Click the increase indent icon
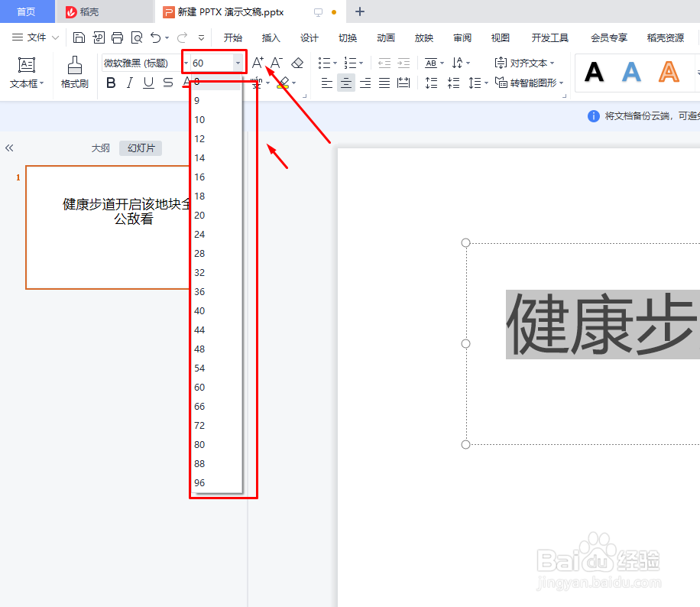 pos(403,63)
